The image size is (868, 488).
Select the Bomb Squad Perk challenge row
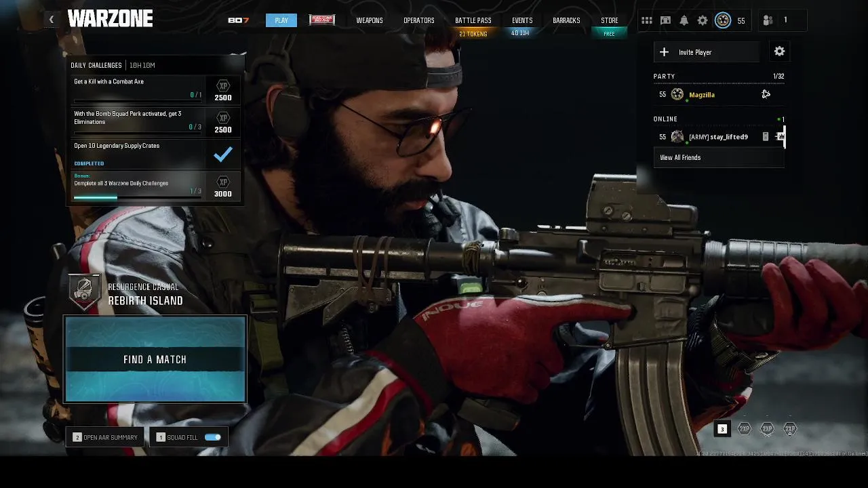(x=157, y=121)
